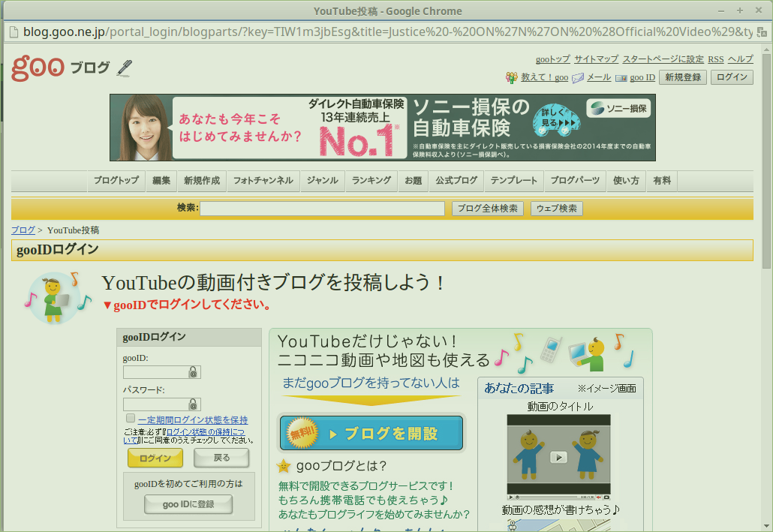The width and height of the screenshot is (773, 532).
Task: Open the 教えて！goo link
Action: click(544, 77)
